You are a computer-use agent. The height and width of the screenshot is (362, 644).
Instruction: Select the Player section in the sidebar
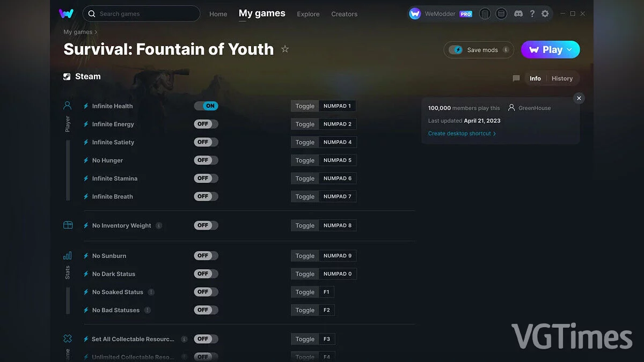click(67, 105)
